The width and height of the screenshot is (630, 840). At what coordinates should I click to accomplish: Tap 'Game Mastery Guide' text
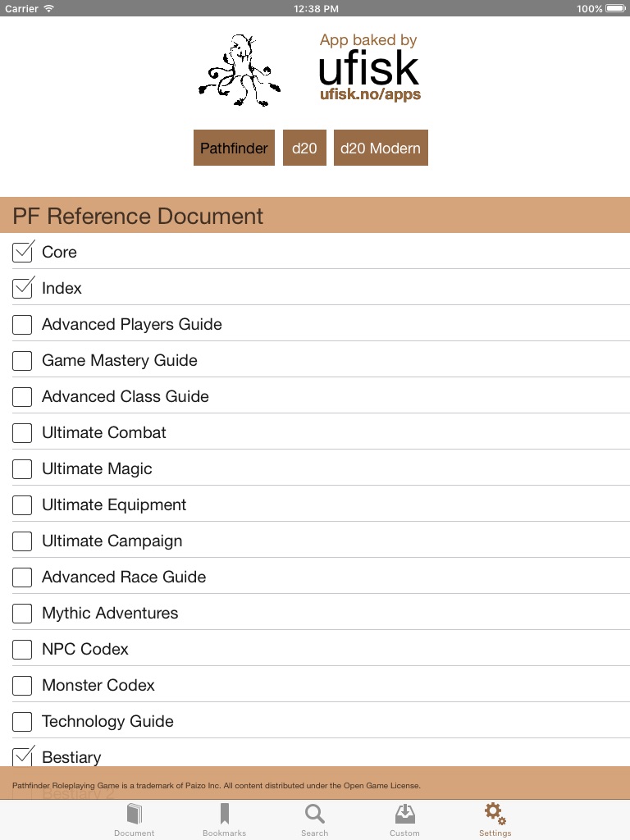pos(120,360)
